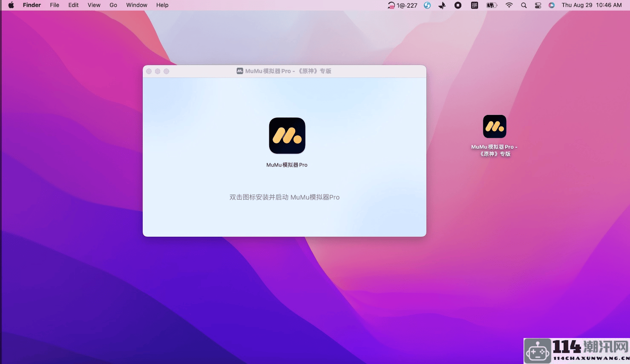Image resolution: width=630 pixels, height=364 pixels.
Task: Select the MuMu模拟器Pro desktop disk icon
Action: pos(495,126)
